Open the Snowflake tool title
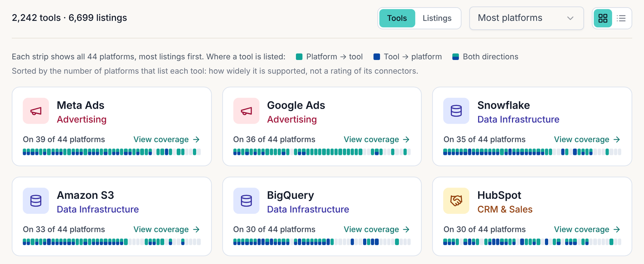This screenshot has width=644, height=264. pyautogui.click(x=504, y=105)
